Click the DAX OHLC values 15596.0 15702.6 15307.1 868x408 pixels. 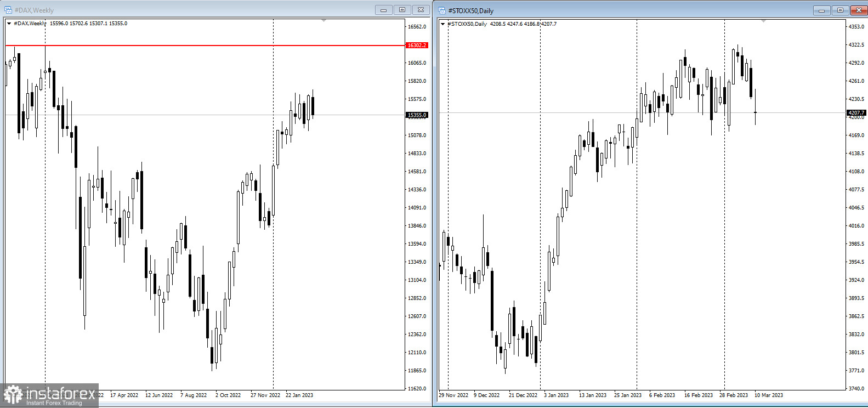[78, 24]
